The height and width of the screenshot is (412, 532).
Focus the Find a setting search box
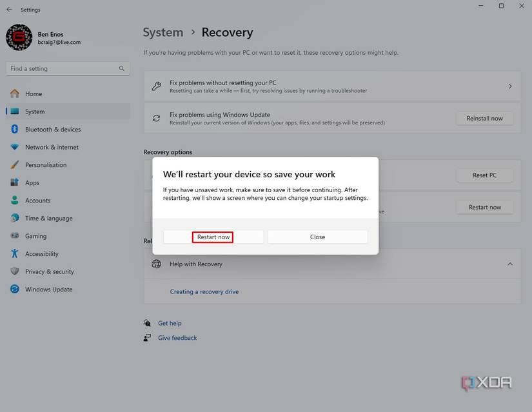tap(68, 68)
